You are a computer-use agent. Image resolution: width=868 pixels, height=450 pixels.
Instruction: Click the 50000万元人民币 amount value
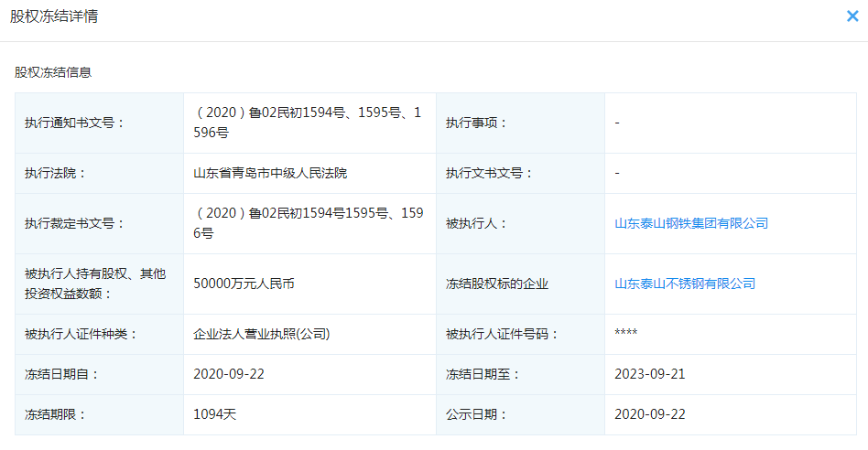pyautogui.click(x=244, y=284)
